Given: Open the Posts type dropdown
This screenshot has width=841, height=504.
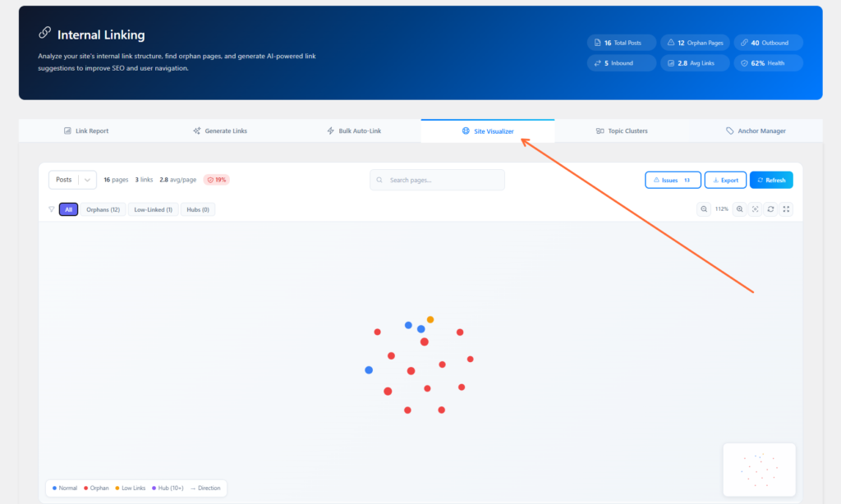Looking at the screenshot, I should tap(72, 179).
